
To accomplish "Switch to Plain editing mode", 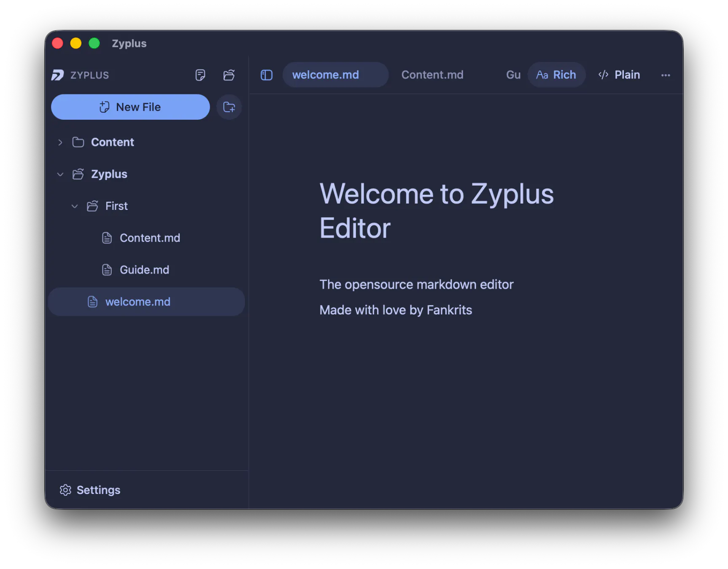I will pos(619,75).
